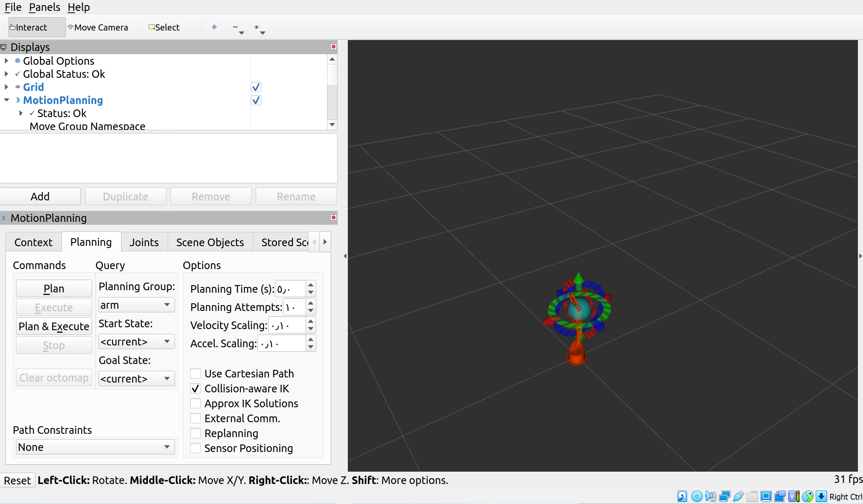Click the green up arrow marker

click(578, 277)
